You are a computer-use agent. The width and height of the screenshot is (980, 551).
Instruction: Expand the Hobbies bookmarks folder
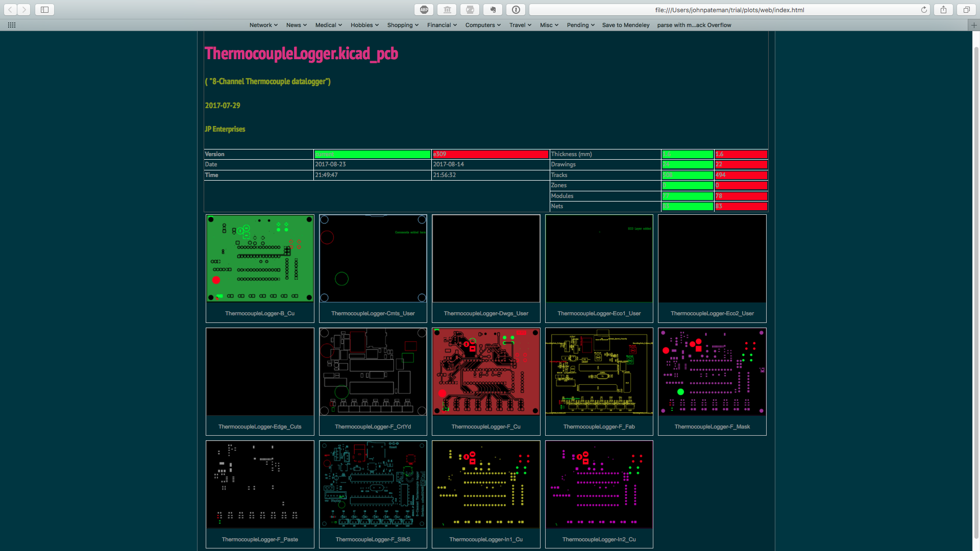point(364,25)
